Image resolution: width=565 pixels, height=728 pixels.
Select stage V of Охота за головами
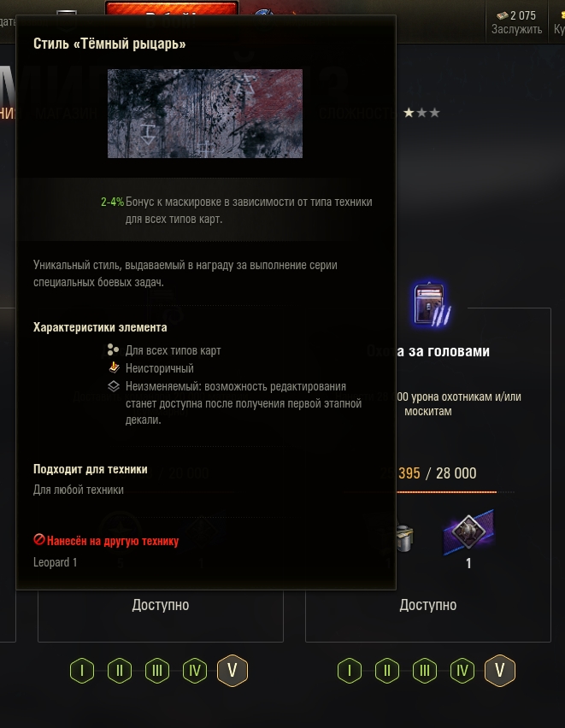pyautogui.click(x=500, y=670)
